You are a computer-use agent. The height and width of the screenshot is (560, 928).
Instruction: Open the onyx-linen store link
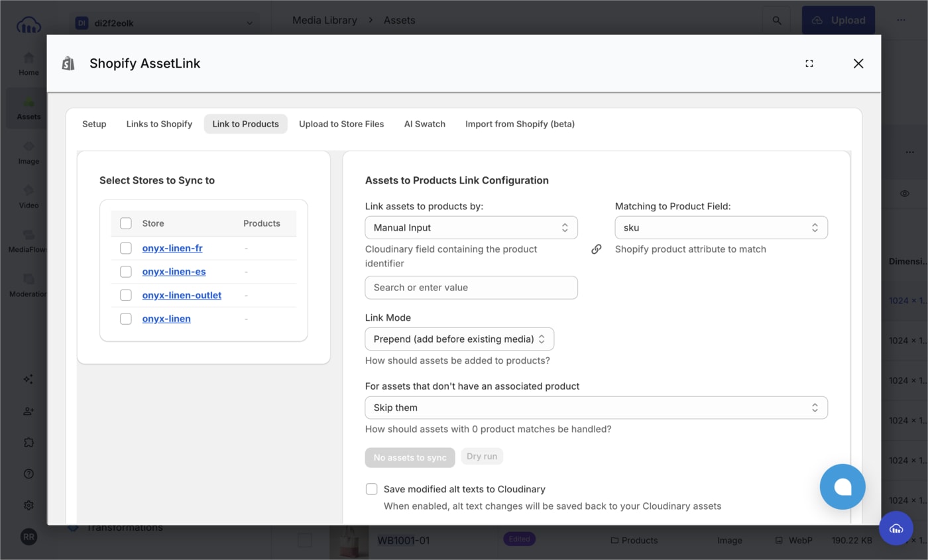(166, 319)
